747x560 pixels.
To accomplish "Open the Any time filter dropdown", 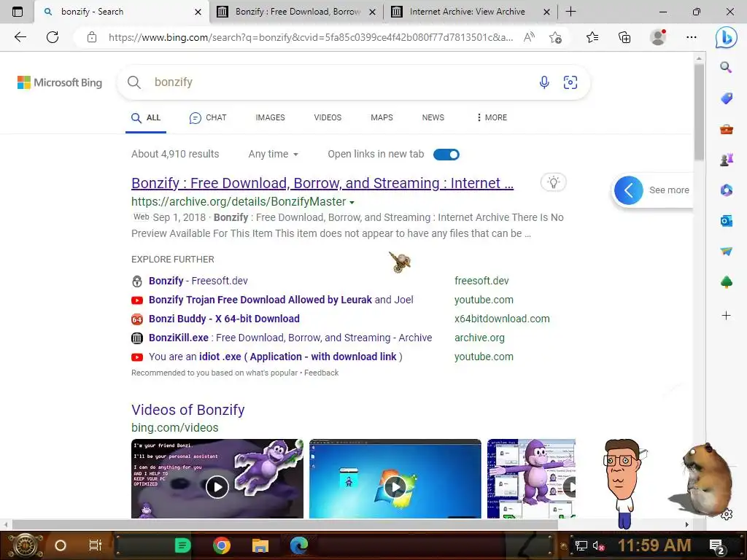I will point(273,154).
